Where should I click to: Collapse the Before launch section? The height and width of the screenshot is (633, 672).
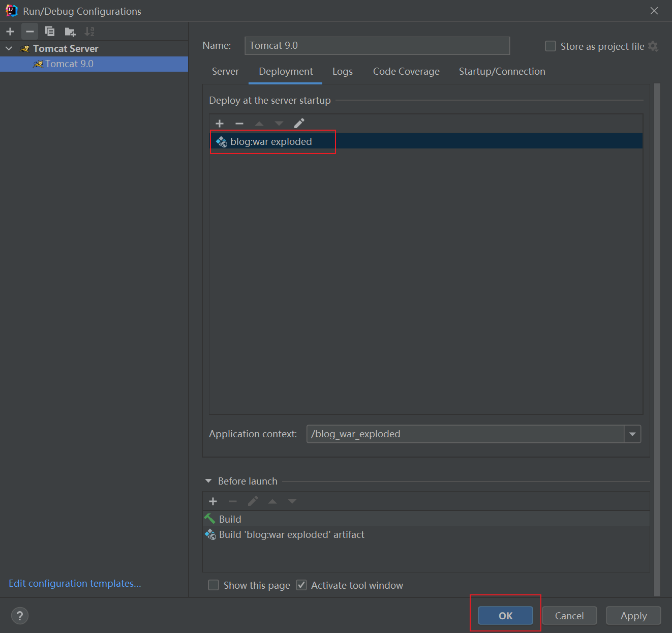[208, 481]
